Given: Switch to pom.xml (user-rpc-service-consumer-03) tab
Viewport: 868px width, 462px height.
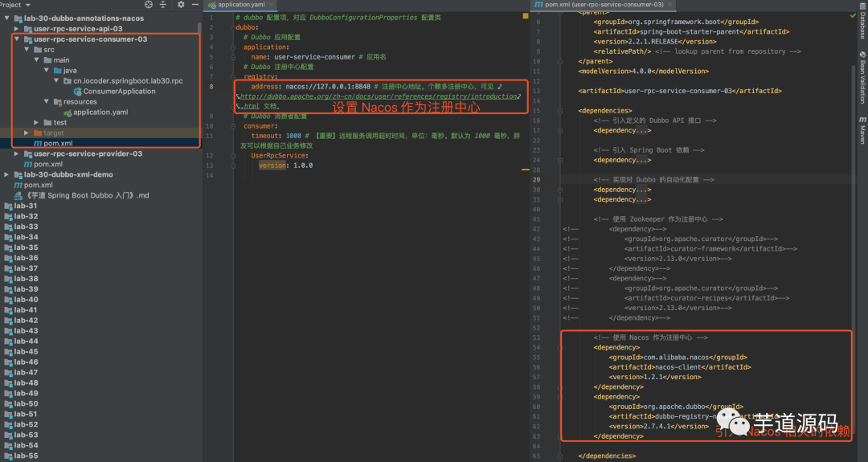Looking at the screenshot, I should tap(604, 5).
